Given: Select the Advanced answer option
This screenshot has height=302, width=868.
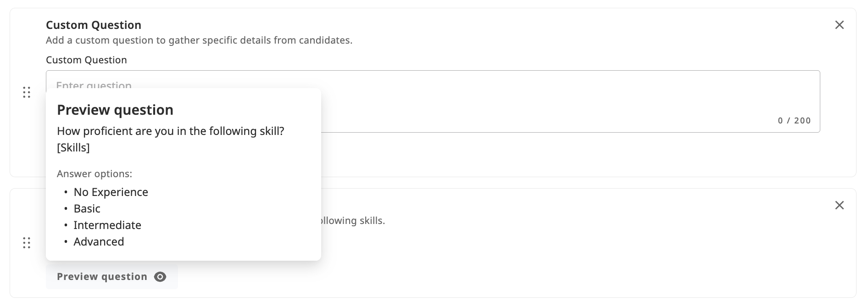Looking at the screenshot, I should (99, 242).
